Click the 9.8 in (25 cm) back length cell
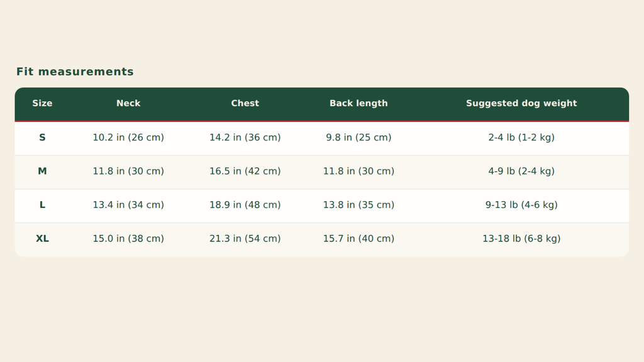Screen dimensions: 644x362 point(358,138)
